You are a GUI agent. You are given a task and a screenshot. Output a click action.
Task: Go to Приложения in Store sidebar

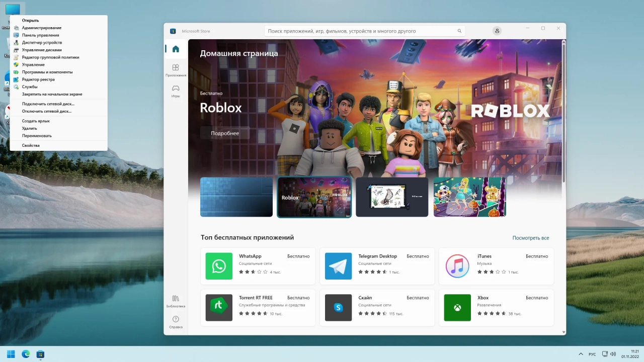click(x=176, y=70)
